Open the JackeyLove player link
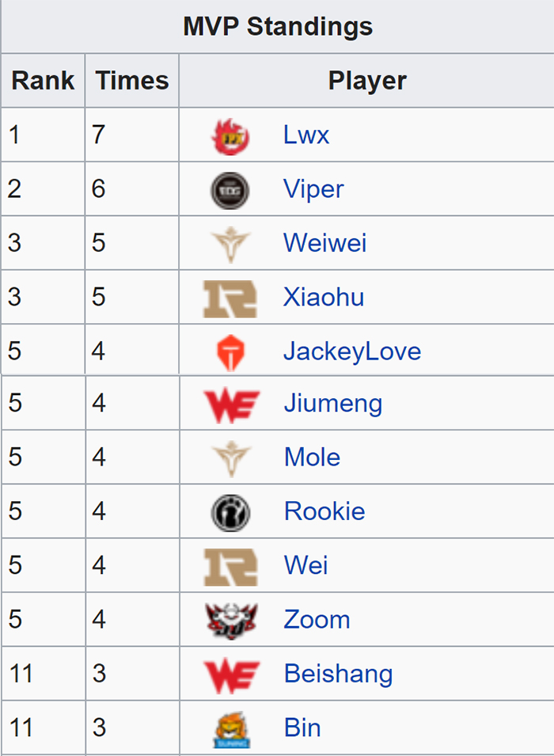This screenshot has width=554, height=756. pos(352,351)
